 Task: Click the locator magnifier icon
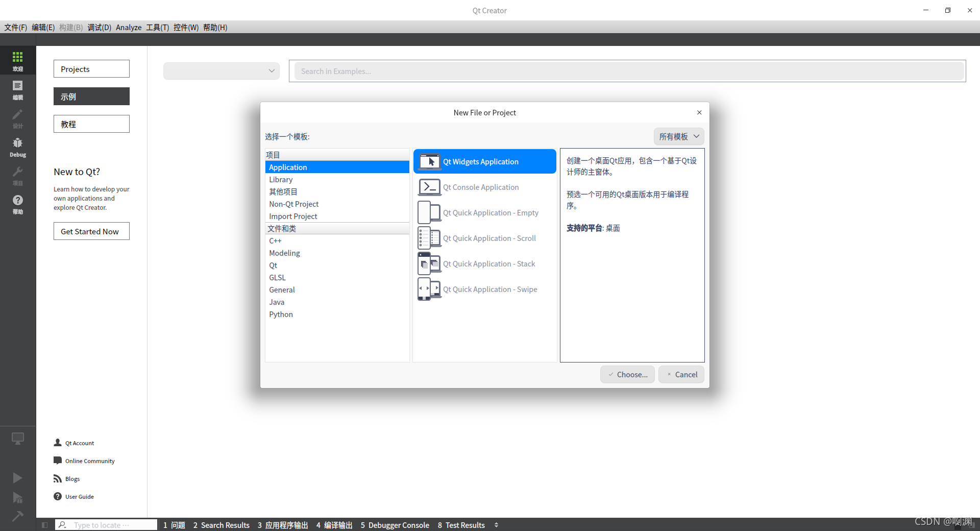(62, 525)
